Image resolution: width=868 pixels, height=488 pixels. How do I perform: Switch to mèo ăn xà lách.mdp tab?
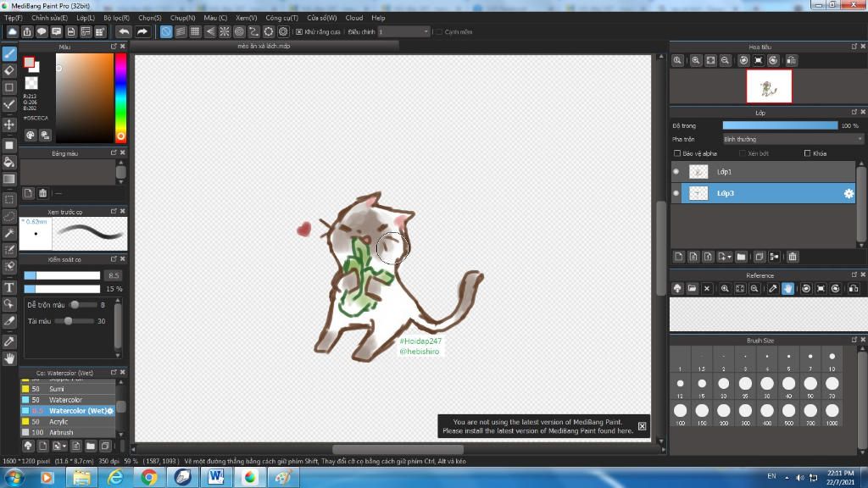coord(264,46)
